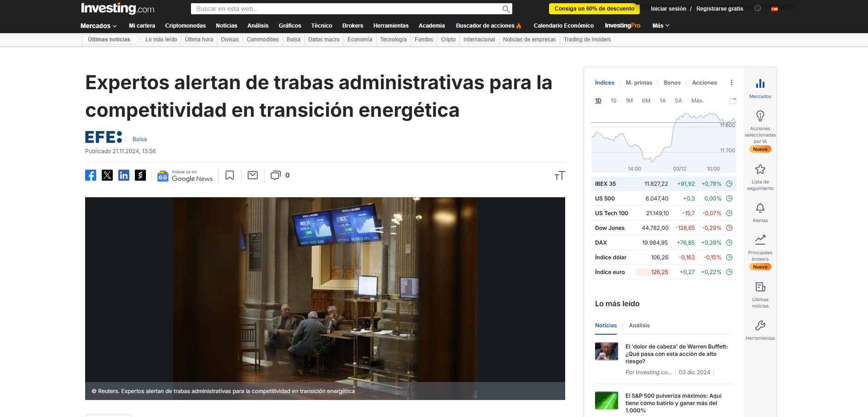Image resolution: width=868 pixels, height=417 pixels.
Task: Set chart period to 6M
Action: [646, 101]
